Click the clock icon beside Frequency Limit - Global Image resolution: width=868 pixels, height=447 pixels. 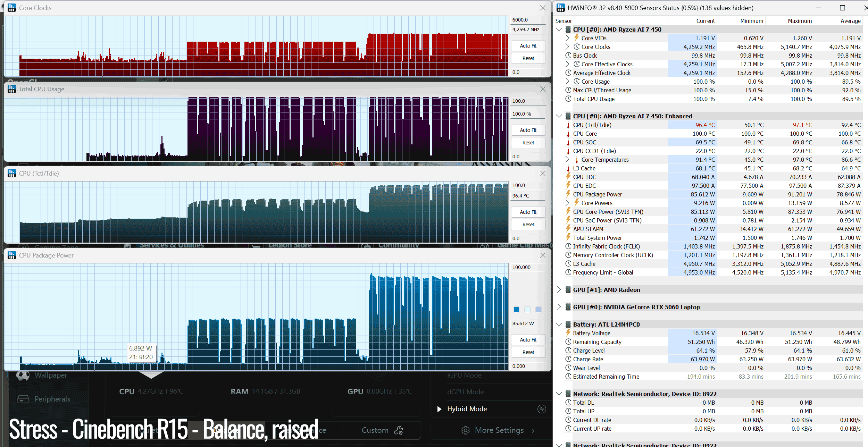pyautogui.click(x=568, y=272)
